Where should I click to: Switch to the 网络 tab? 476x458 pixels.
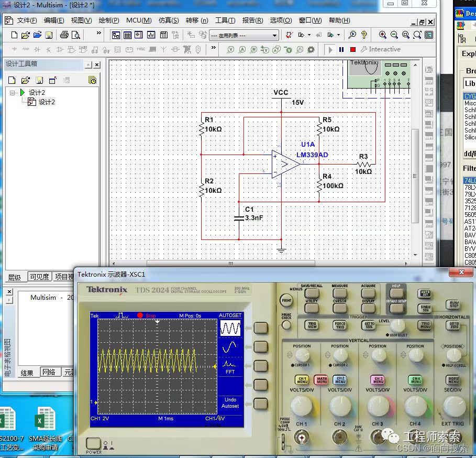(x=49, y=372)
